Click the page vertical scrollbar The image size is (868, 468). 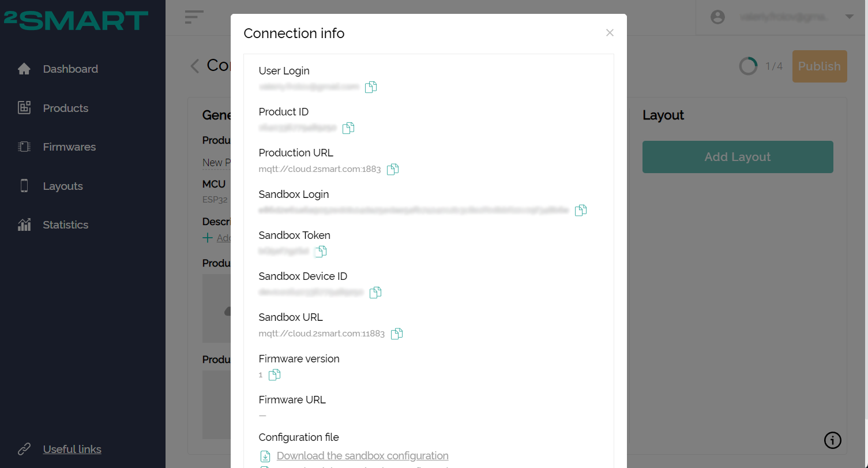pyautogui.click(x=865, y=209)
